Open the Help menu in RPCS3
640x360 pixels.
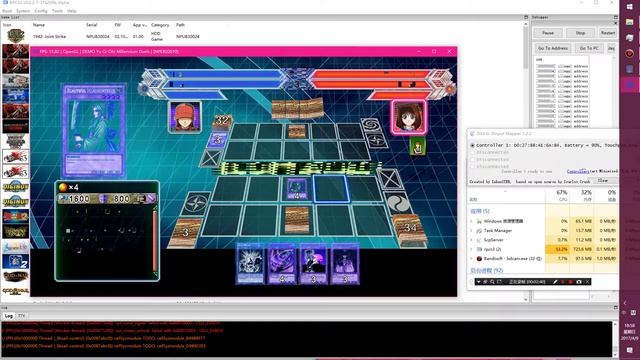point(72,11)
